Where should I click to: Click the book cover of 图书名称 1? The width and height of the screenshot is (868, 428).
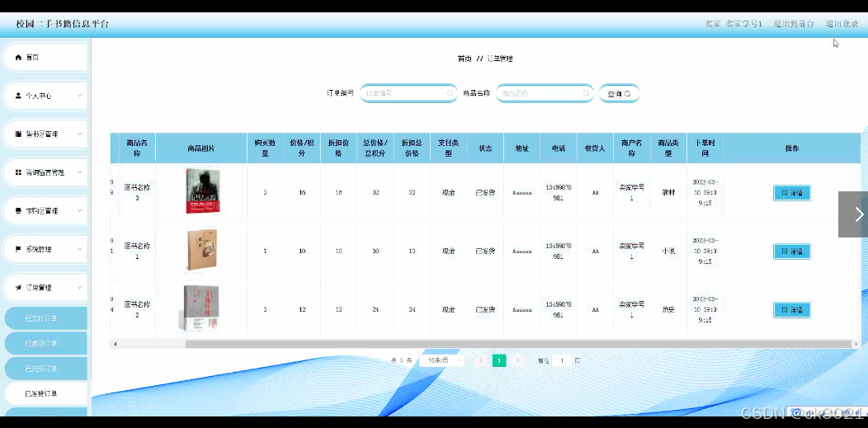coord(202,250)
